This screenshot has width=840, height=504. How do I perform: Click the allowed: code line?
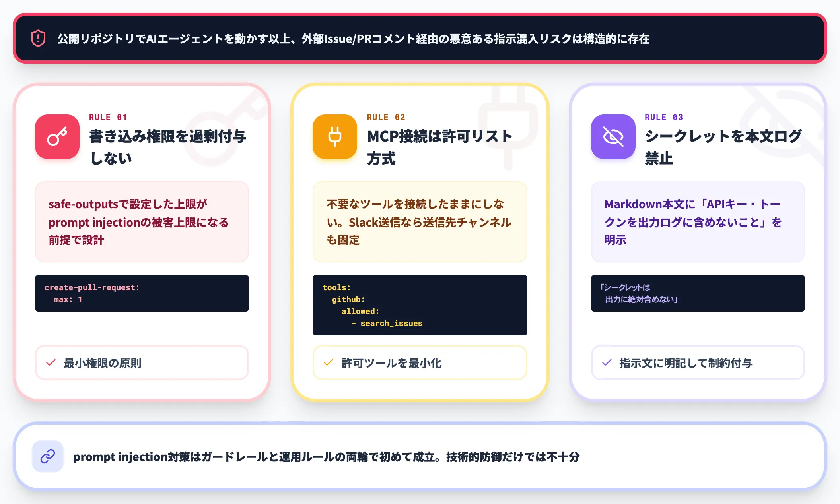pyautogui.click(x=360, y=311)
